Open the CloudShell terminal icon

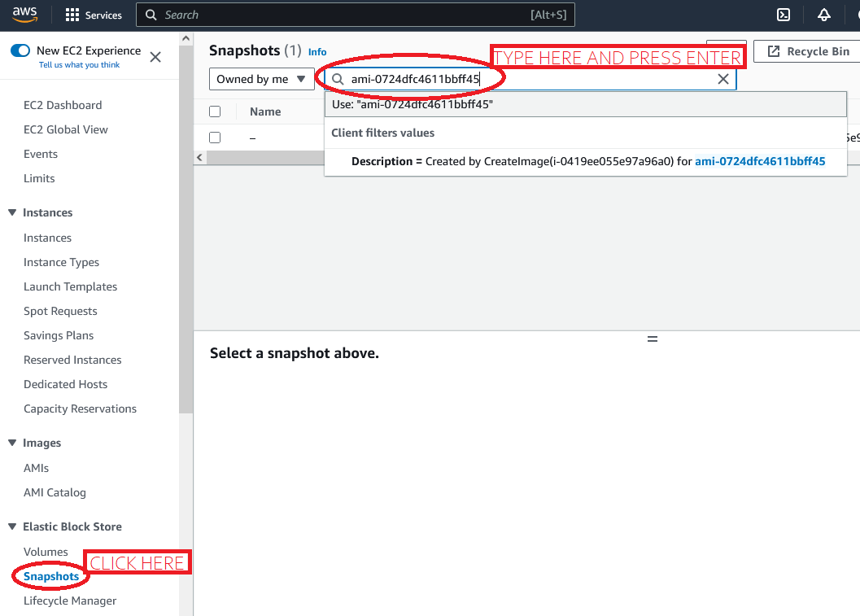784,15
